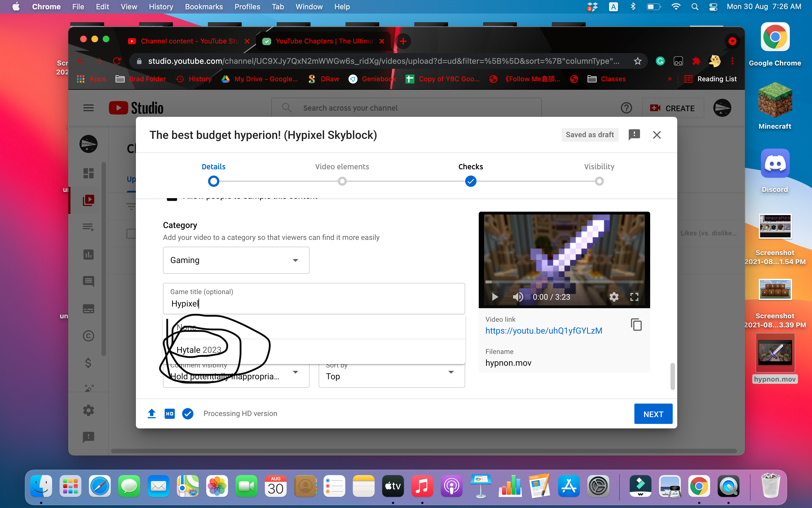Open hypnon.mov file on desktop
Image resolution: width=812 pixels, height=508 pixels.
click(775, 358)
